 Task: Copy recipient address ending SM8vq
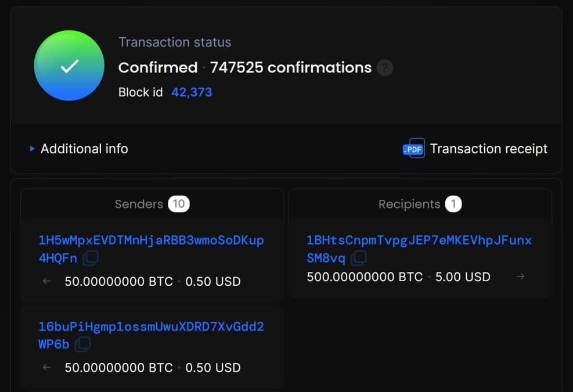point(359,258)
